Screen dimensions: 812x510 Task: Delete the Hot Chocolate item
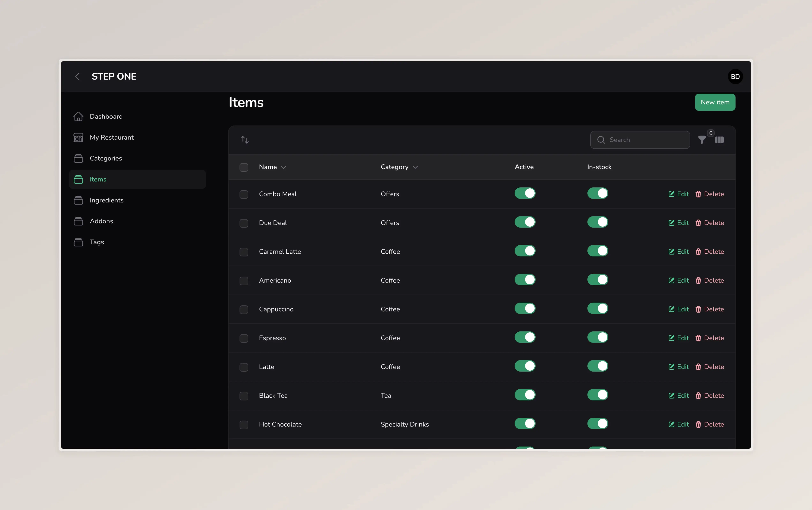tap(710, 424)
